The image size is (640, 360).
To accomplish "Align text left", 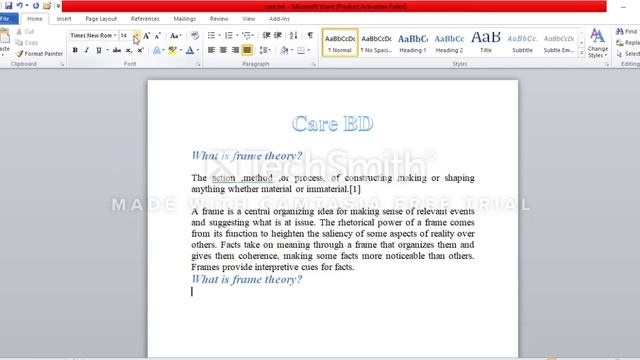I will coord(211,50).
